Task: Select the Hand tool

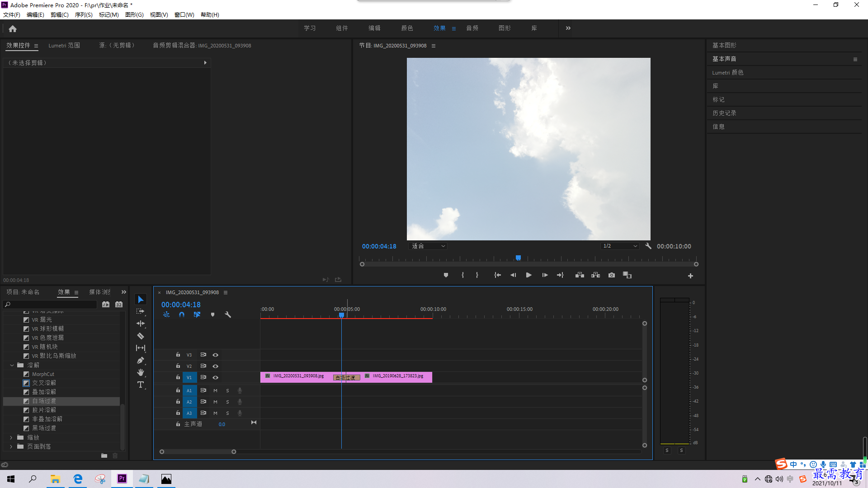Action: tap(141, 372)
